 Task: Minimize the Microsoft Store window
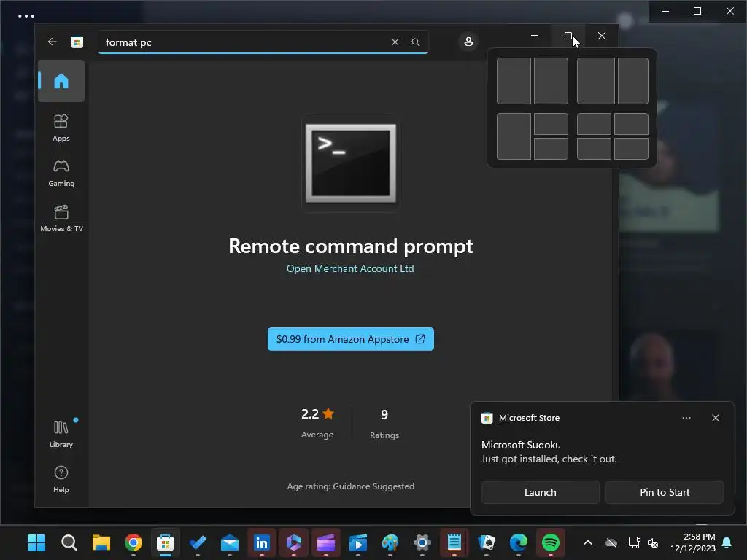[535, 36]
